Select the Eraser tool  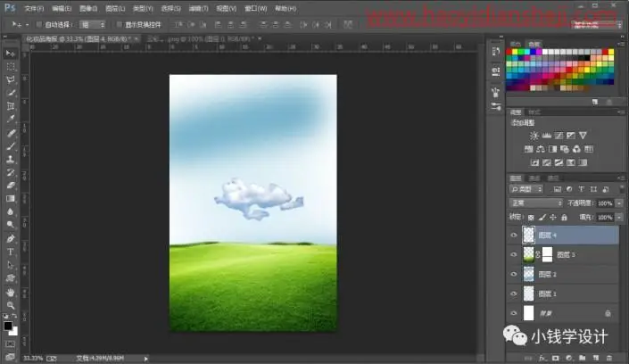[x=11, y=186]
